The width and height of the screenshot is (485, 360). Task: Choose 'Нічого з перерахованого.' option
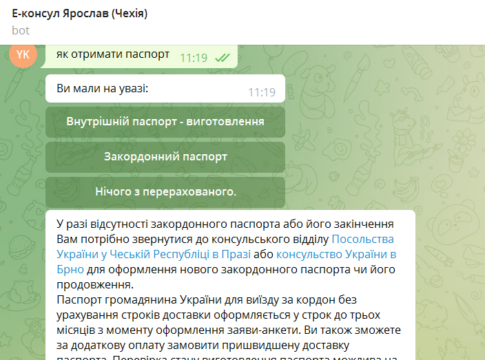pyautogui.click(x=165, y=192)
